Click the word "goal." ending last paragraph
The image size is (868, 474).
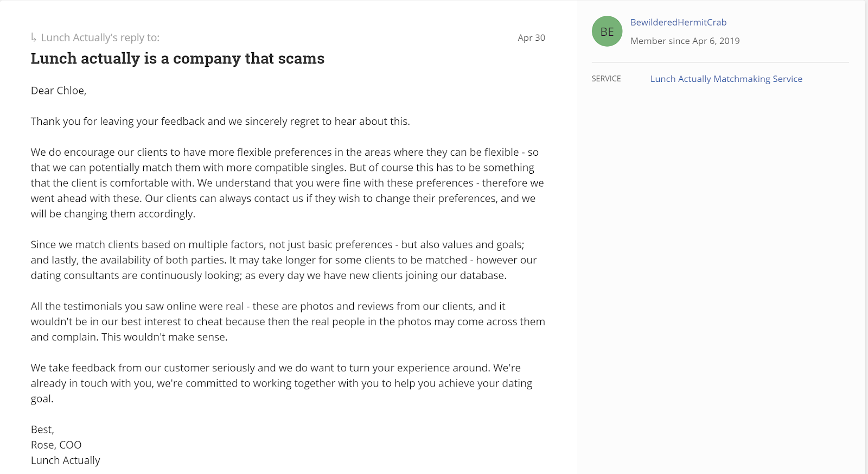(42, 399)
